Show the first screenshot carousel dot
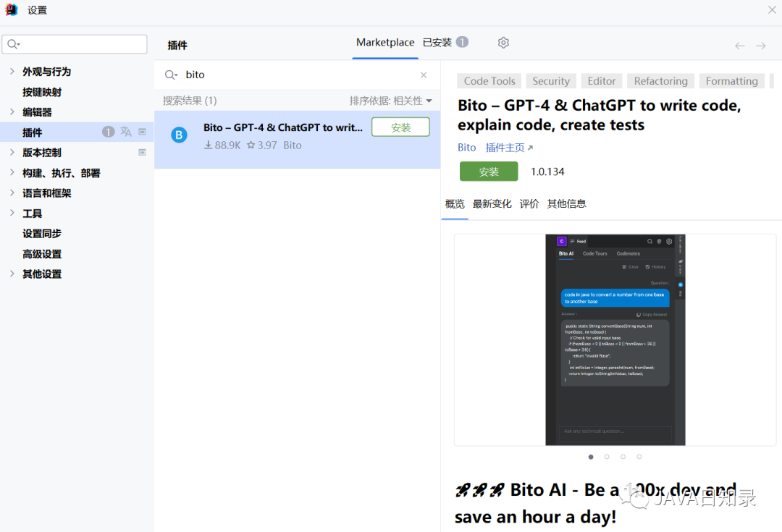Viewport: 782px width, 532px height. (591, 457)
